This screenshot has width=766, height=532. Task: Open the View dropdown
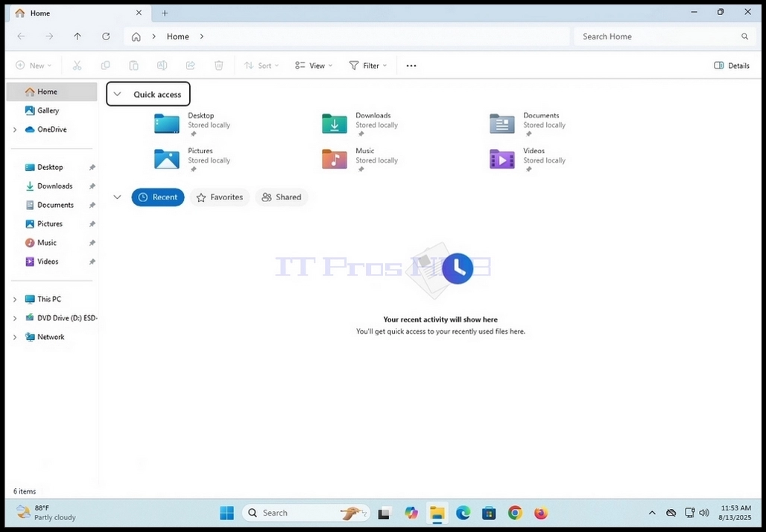314,66
